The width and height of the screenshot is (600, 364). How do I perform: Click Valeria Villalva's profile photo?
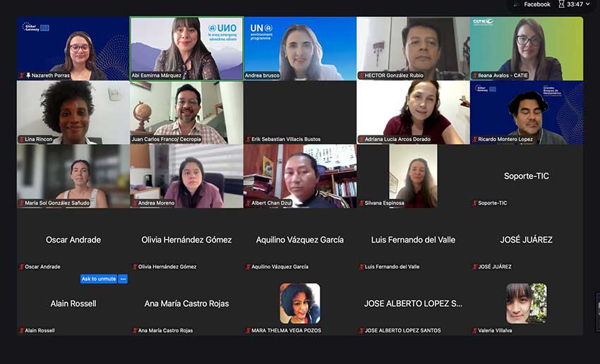point(527,303)
